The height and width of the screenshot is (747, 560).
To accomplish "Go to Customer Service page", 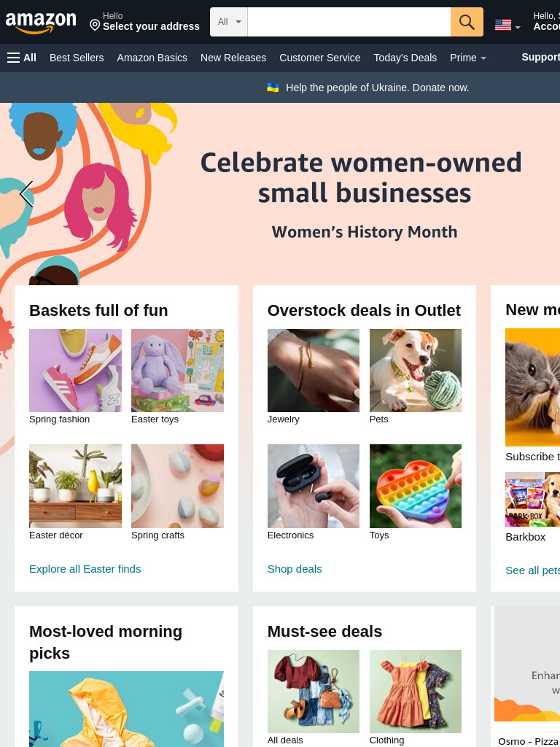I will tap(320, 58).
